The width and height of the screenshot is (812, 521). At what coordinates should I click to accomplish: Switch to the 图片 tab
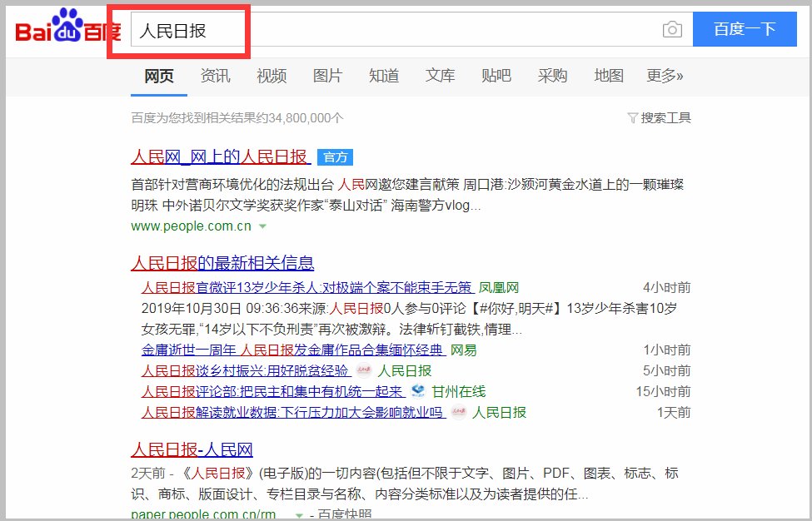(x=327, y=76)
